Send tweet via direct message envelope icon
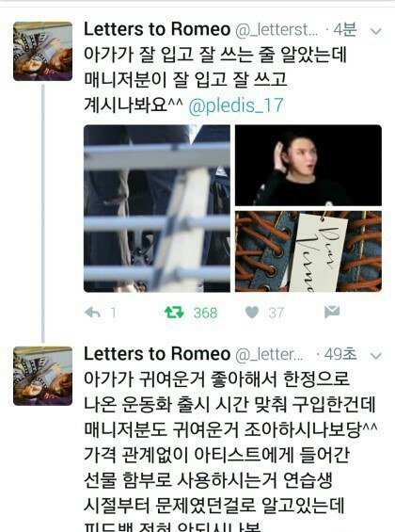395x532 pixels. tap(332, 312)
